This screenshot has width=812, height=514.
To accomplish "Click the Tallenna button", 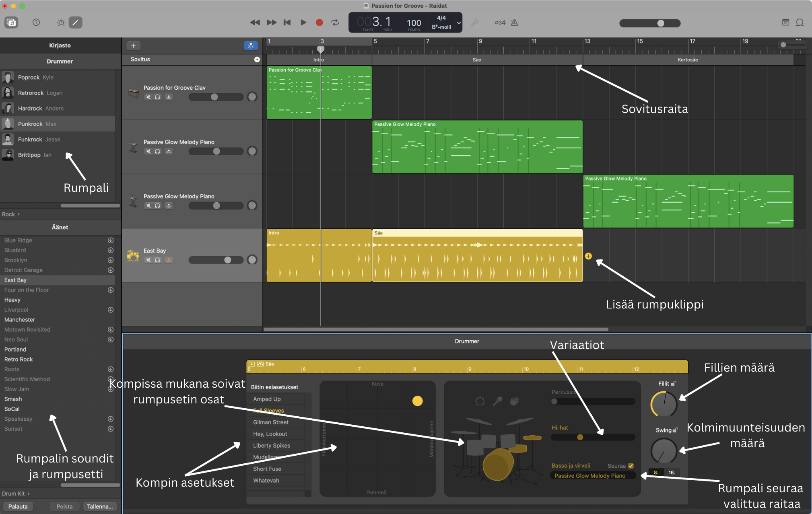I will 100,506.
